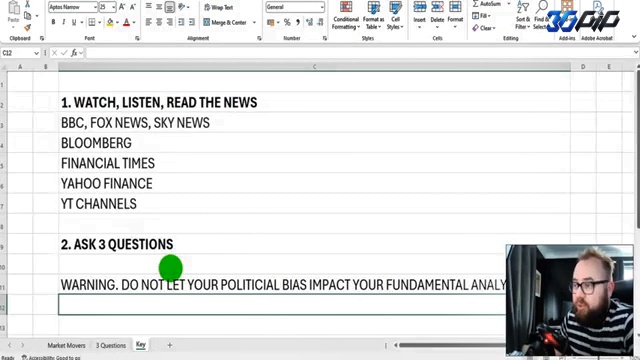Click the AutoSum button

[487, 4]
